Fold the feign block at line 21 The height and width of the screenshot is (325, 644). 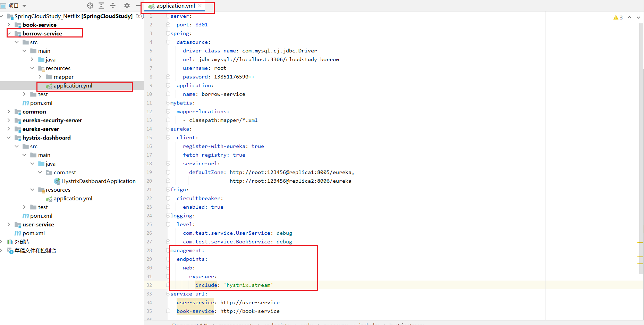168,190
